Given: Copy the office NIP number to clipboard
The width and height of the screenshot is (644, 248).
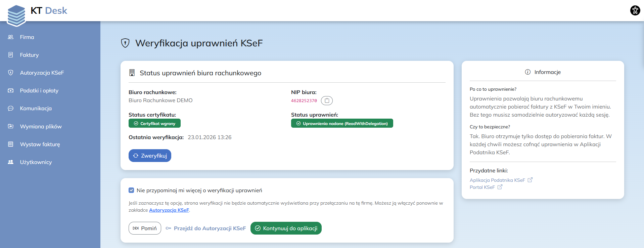Looking at the screenshot, I should pyautogui.click(x=327, y=100).
